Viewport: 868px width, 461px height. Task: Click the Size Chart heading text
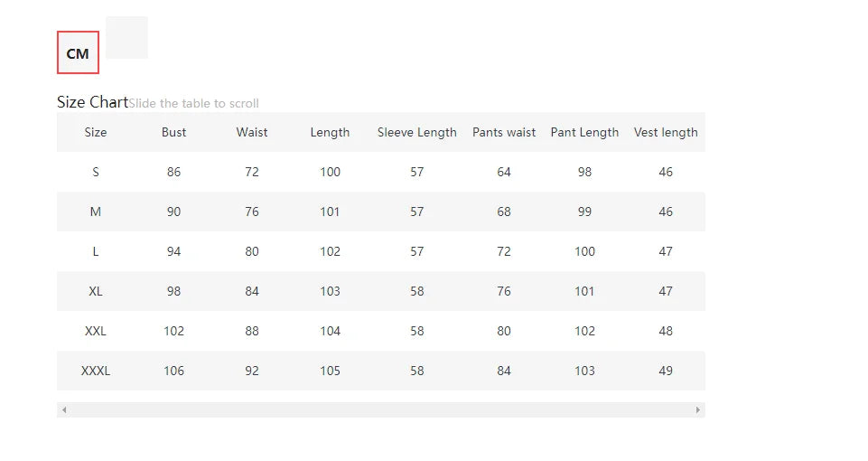point(92,102)
